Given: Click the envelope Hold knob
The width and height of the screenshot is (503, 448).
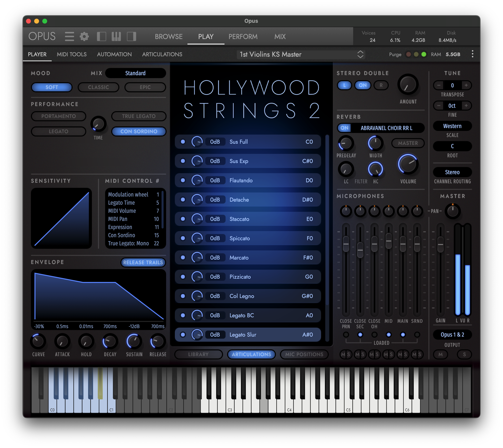Looking at the screenshot, I should [86, 341].
